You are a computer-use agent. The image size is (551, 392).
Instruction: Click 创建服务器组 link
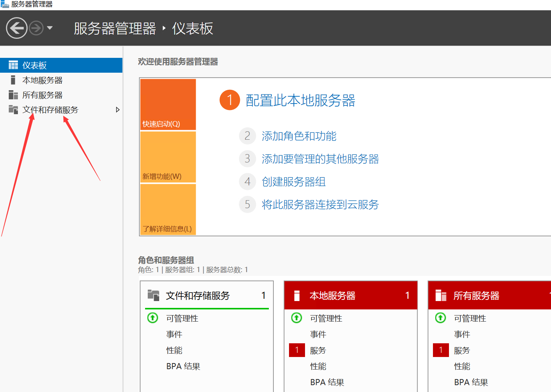pos(294,182)
